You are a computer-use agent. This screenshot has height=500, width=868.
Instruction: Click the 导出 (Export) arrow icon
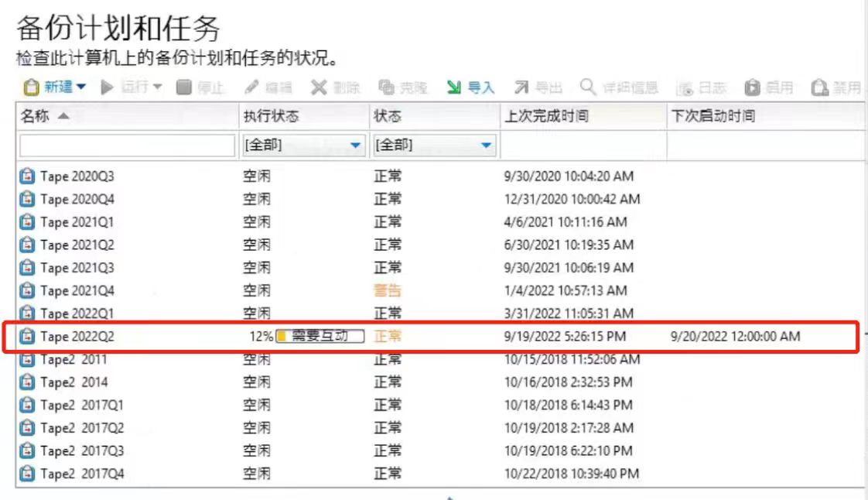coord(521,87)
